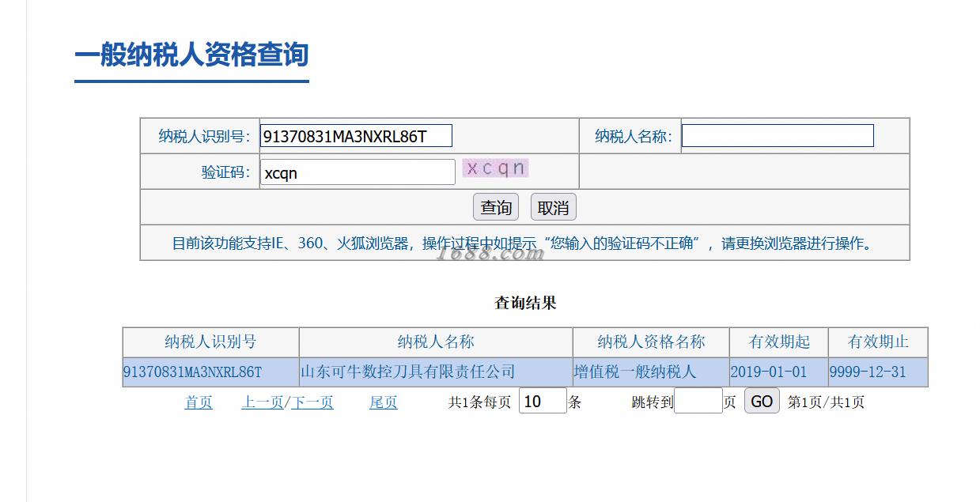The image size is (980, 502).
Task: Click the 第1页/共1页 page indicator
Action: pyautogui.click(x=826, y=402)
